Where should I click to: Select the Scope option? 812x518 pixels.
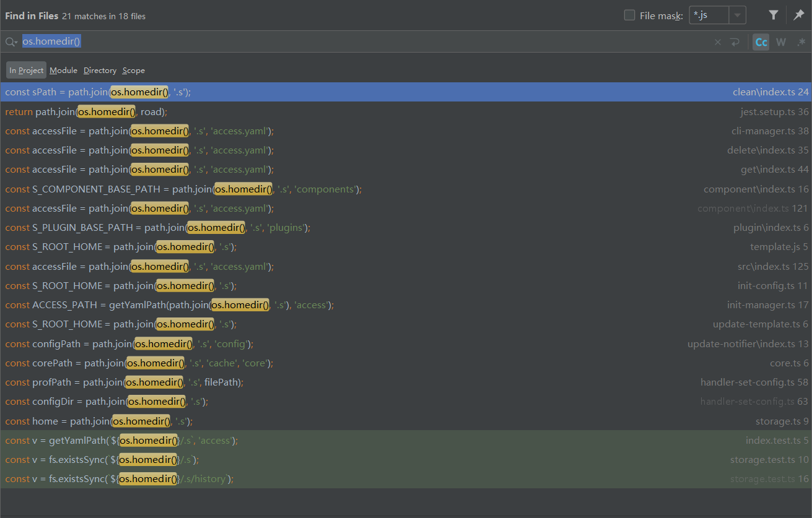click(133, 70)
